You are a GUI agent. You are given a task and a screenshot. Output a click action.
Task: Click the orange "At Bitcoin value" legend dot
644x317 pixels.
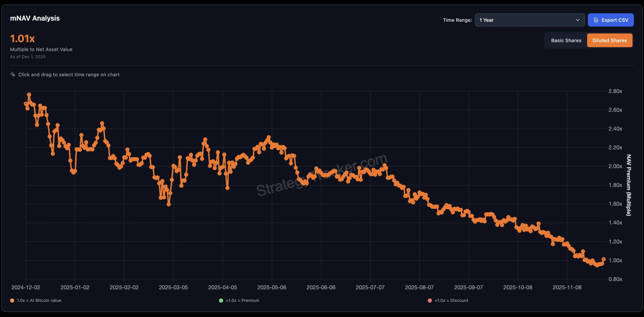click(x=12, y=300)
